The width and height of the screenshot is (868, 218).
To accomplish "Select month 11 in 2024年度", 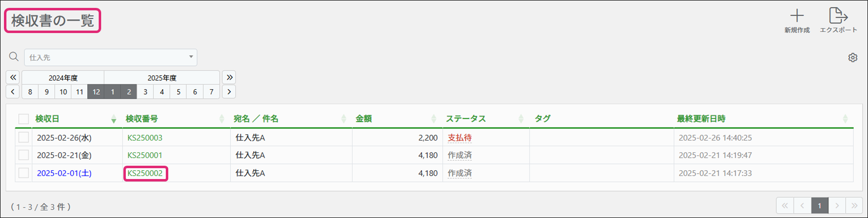I will [x=79, y=92].
